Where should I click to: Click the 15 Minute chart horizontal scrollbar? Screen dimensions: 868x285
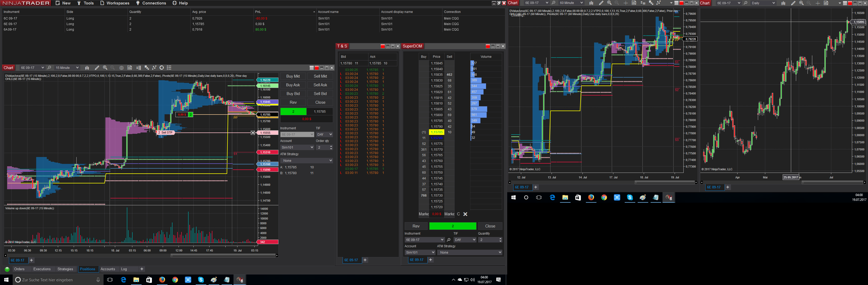141,256
